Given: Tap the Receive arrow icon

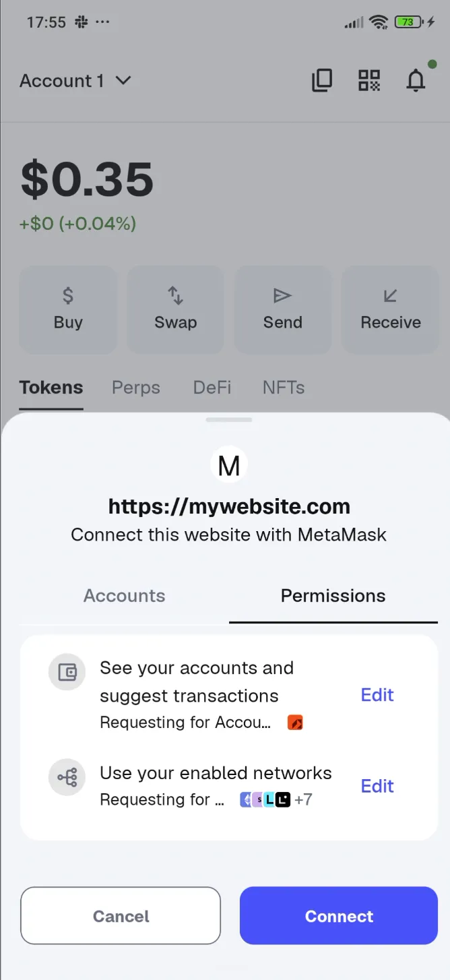Looking at the screenshot, I should tap(389, 295).
